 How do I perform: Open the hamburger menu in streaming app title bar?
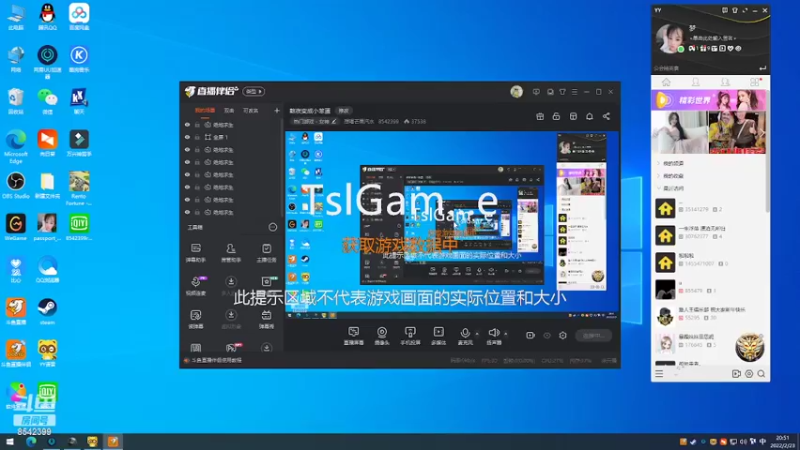574,92
